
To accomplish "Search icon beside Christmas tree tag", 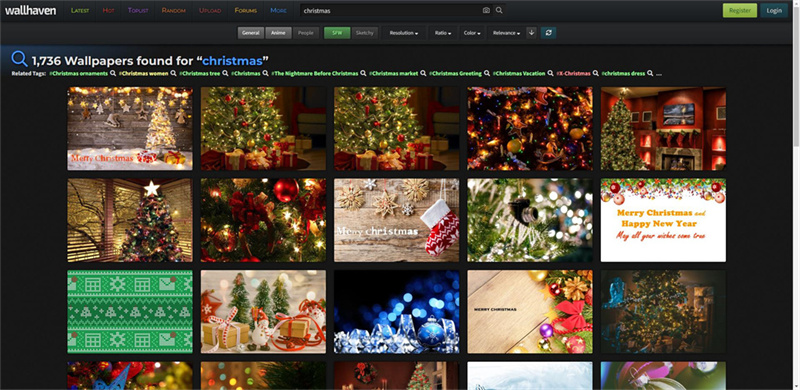I will (225, 74).
